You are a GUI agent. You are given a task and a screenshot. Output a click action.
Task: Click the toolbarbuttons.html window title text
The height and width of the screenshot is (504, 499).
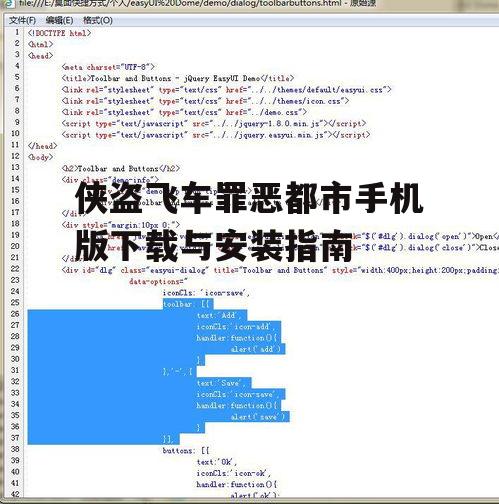197,3
